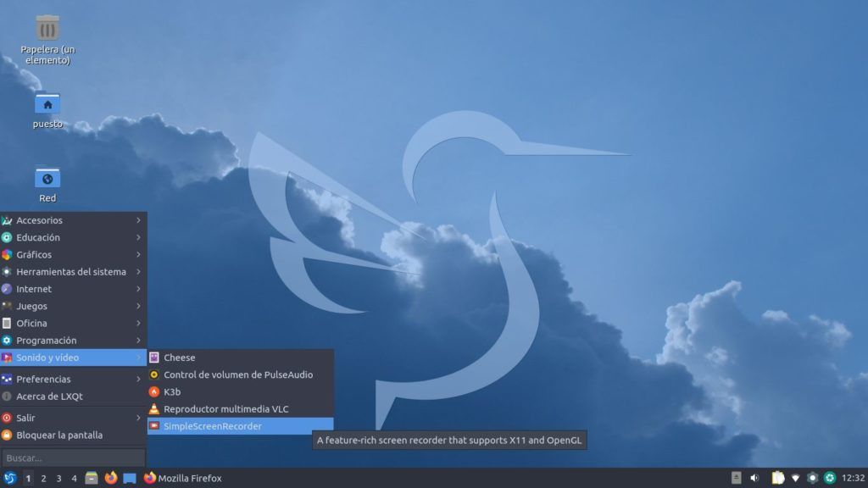Viewport: 868px width, 488px height.
Task: Open Cheese from Sonido y vídeo
Action: pos(179,358)
